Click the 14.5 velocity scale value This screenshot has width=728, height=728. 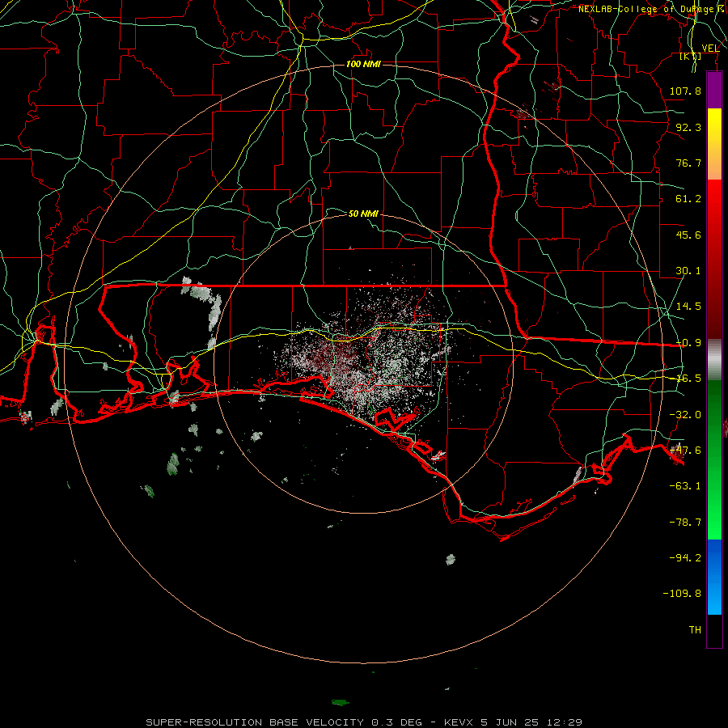pos(688,307)
